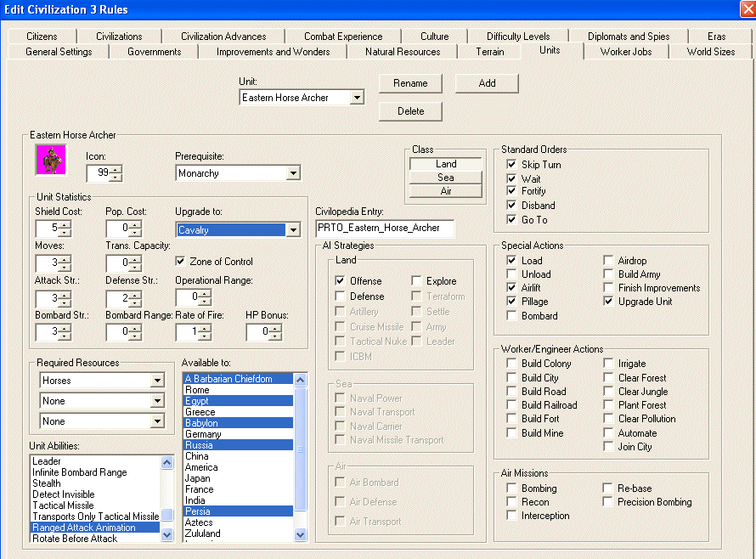Open the Improvements and Wonders tab

(x=273, y=52)
